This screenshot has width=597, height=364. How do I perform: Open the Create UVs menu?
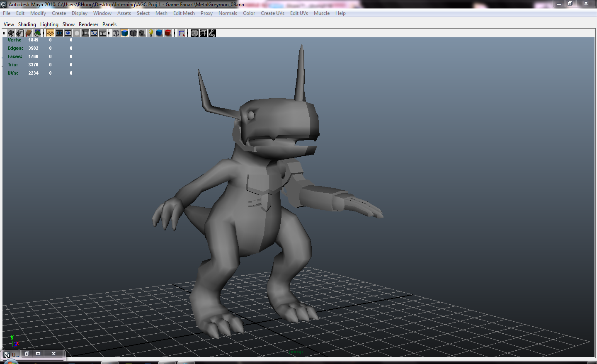272,13
